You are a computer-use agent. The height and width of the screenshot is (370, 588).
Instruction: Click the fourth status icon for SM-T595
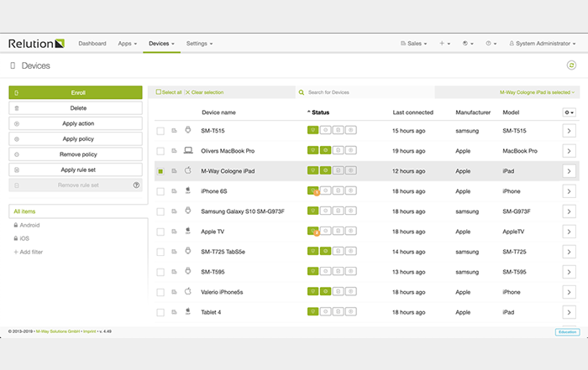[x=350, y=271]
